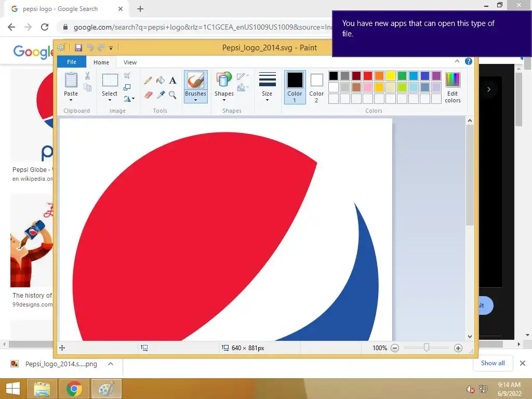Pick the Color picker eyedropper tool
Viewport: 532px width, 399px height.
click(161, 95)
